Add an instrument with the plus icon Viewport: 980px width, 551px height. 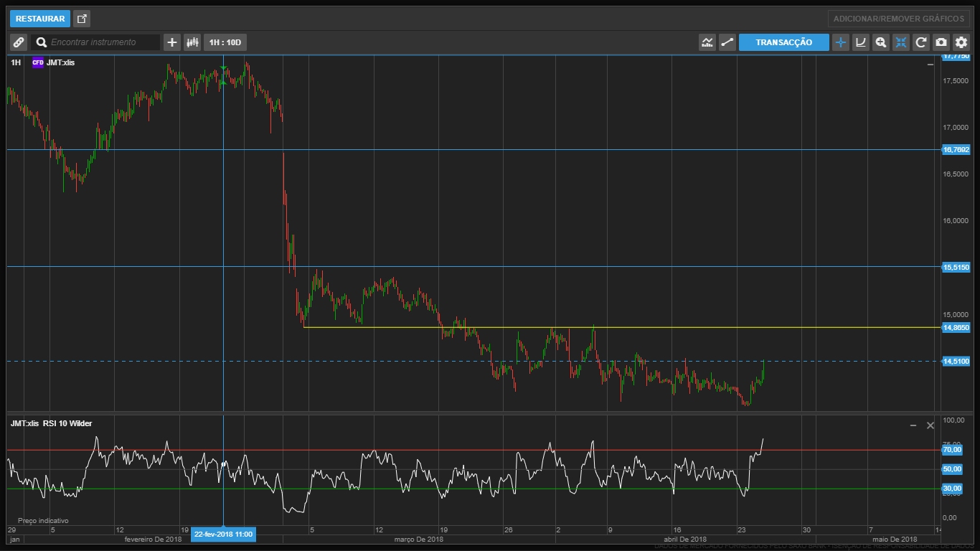coord(172,42)
